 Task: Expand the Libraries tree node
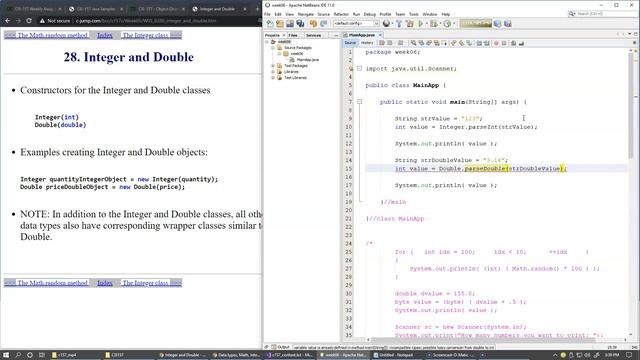point(273,72)
